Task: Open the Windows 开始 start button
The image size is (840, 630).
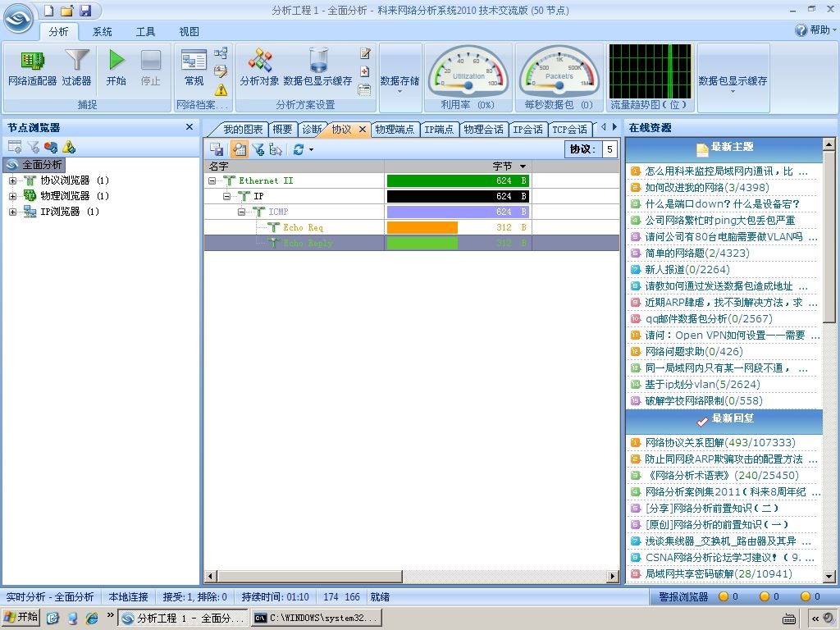Action: pyautogui.click(x=21, y=617)
